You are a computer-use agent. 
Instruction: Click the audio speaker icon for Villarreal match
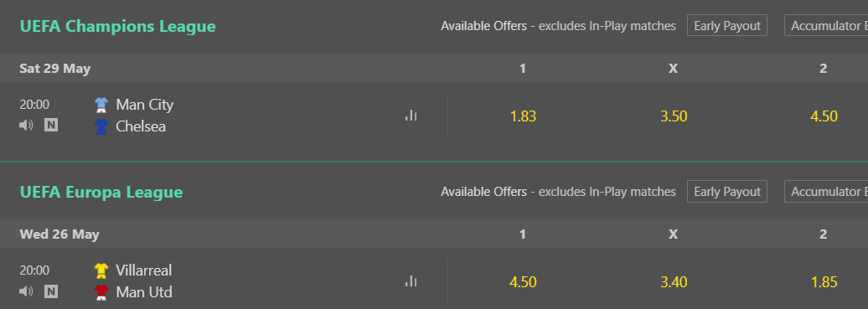pos(26,291)
